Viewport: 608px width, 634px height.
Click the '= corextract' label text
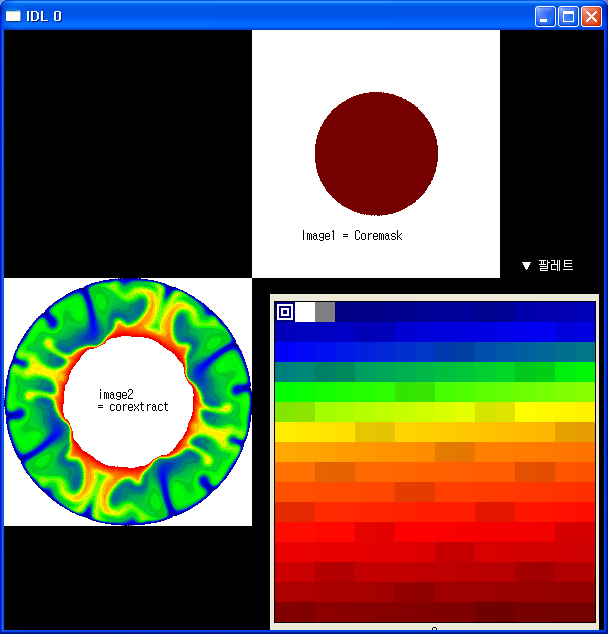tap(133, 407)
